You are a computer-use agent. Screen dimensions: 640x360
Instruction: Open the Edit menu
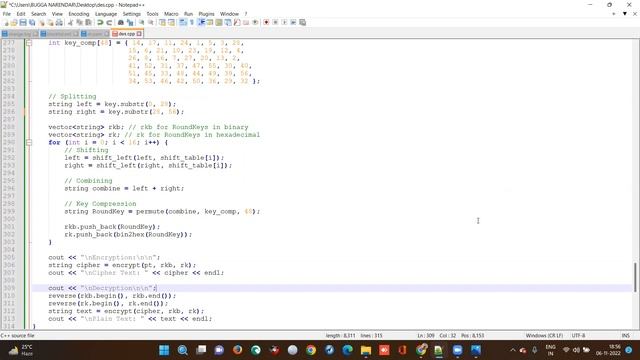21,14
